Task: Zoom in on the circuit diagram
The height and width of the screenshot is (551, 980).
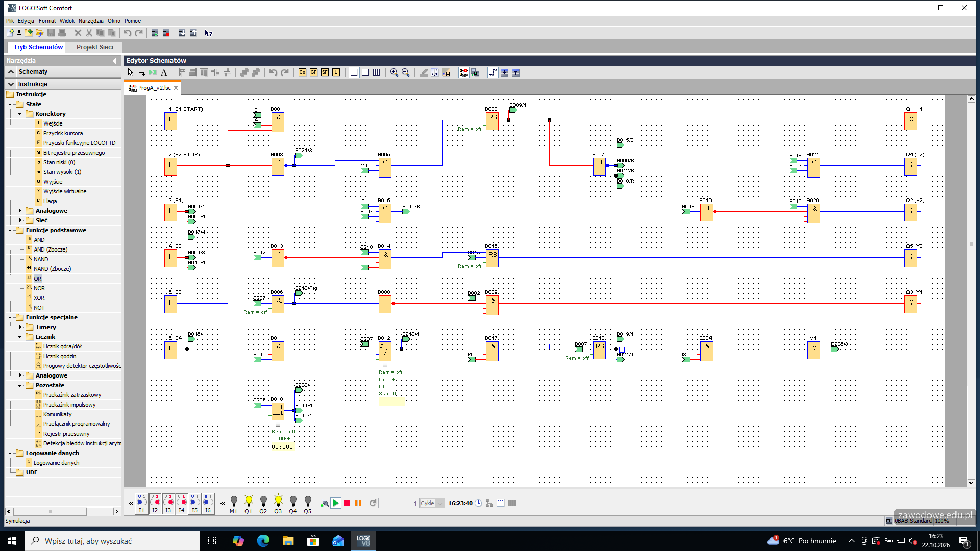Action: coord(394,72)
